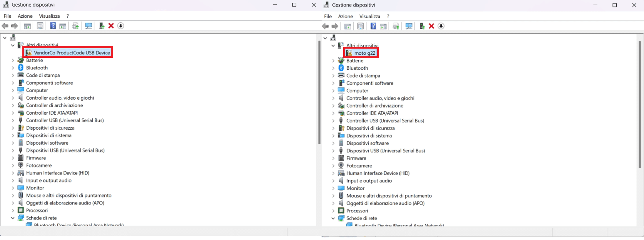Viewport: 644px width, 240px height.
Task: Click red X uninstall icon in left window
Action: point(111,26)
